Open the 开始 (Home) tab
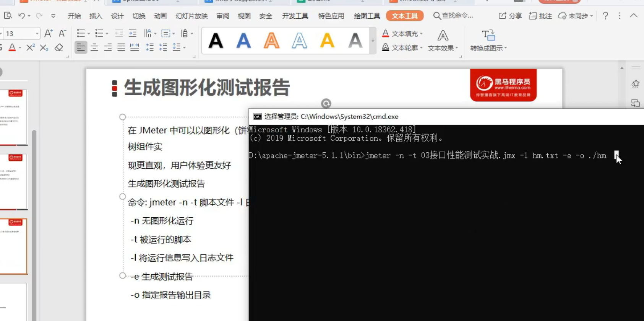The width and height of the screenshot is (644, 321). pyautogui.click(x=74, y=16)
